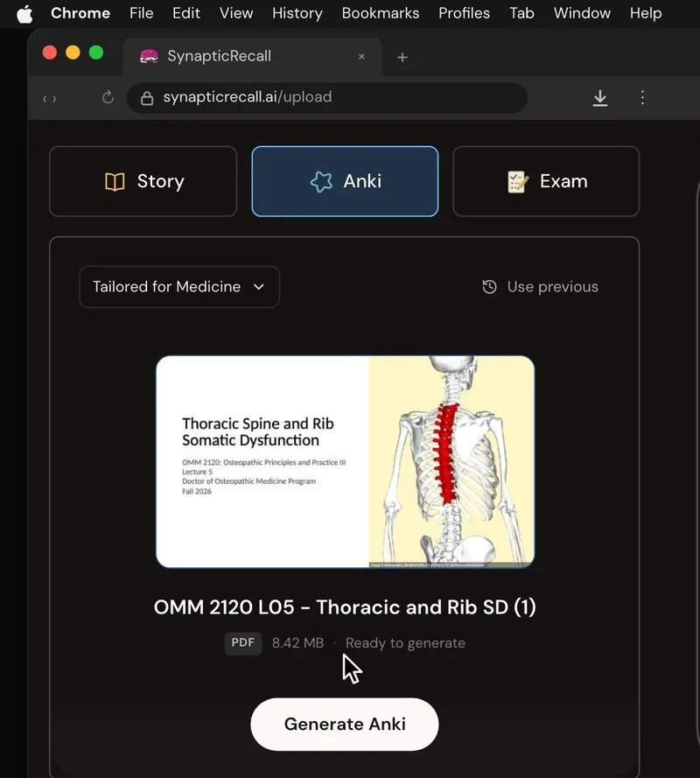This screenshot has height=778, width=700.
Task: Open the Help menu
Action: [646, 13]
